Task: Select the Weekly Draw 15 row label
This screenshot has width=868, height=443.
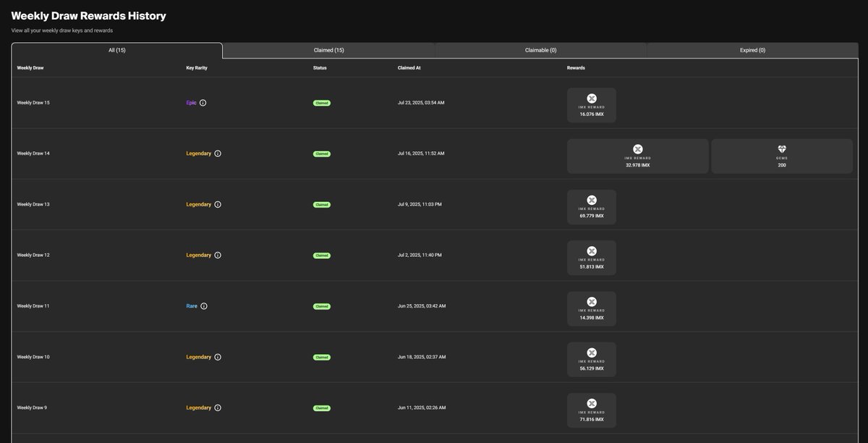Action: pyautogui.click(x=33, y=103)
